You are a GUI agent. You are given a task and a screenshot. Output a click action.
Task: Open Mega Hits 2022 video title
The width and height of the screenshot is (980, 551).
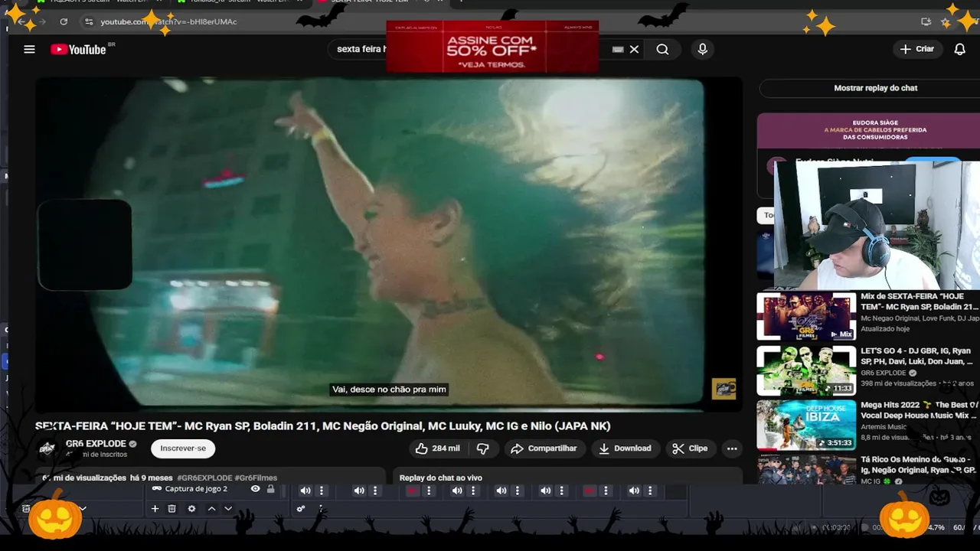tap(920, 410)
